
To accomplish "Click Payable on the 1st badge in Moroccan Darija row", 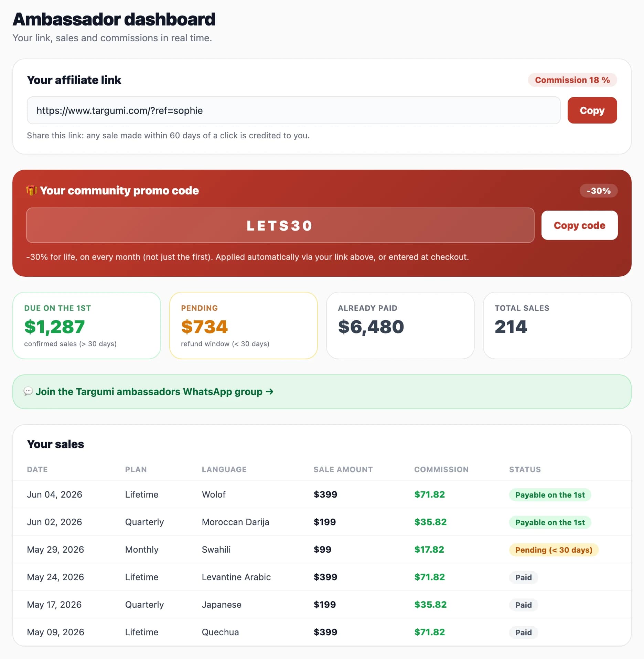I will (550, 522).
